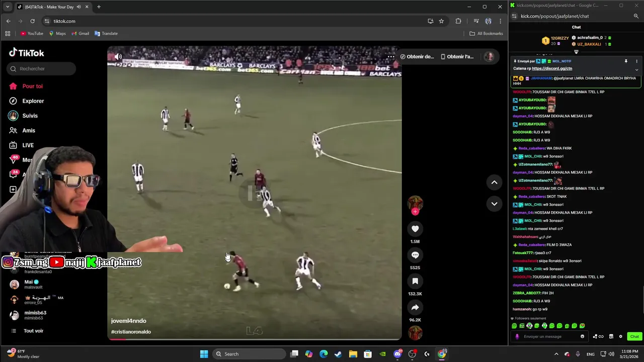Image resolution: width=644 pixels, height=362 pixels.
Task: Click Envoyer un message chat input
Action: (x=549, y=336)
